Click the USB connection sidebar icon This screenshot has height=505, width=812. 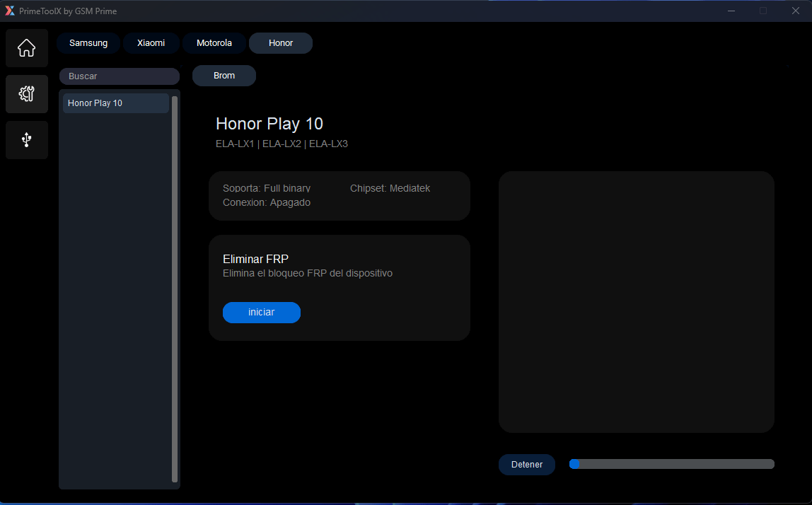tap(26, 139)
